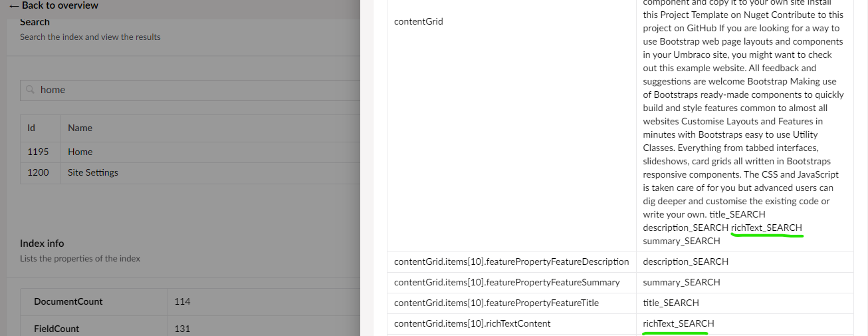
Task: Open the Home search result
Action: click(x=80, y=152)
